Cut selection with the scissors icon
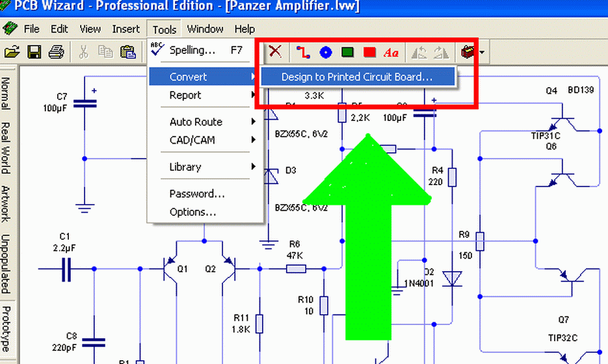 point(83,52)
